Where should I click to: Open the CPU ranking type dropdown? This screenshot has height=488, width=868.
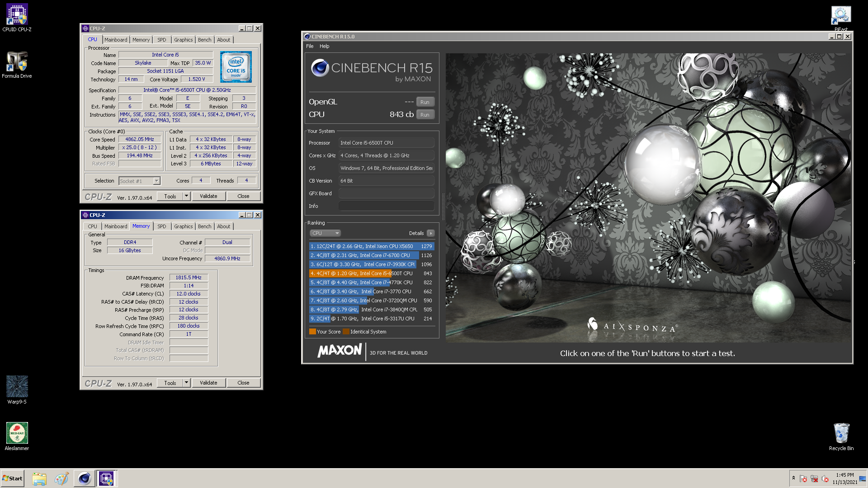click(x=325, y=233)
